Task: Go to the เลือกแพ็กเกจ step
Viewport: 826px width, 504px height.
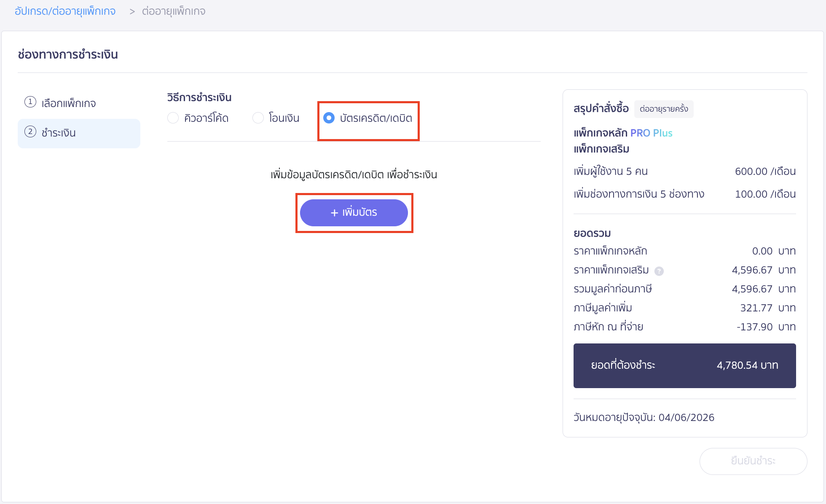Action: 69,102
